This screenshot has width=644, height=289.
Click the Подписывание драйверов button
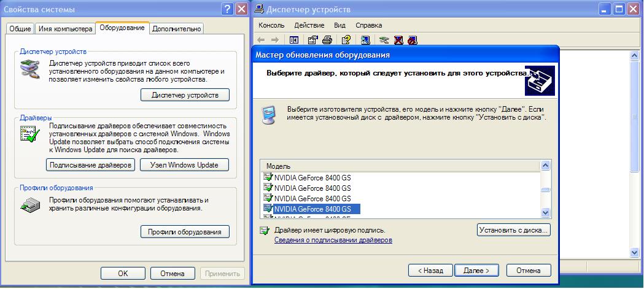pyautogui.click(x=90, y=165)
